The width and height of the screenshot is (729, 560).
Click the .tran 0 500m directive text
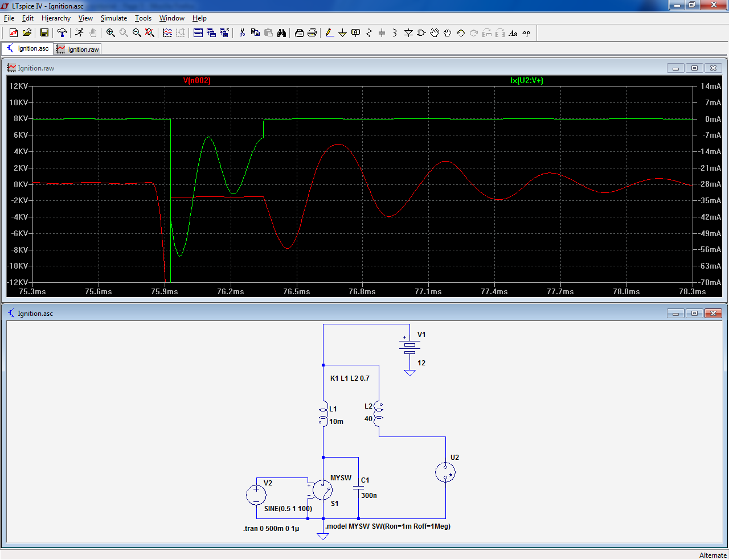coord(271,529)
